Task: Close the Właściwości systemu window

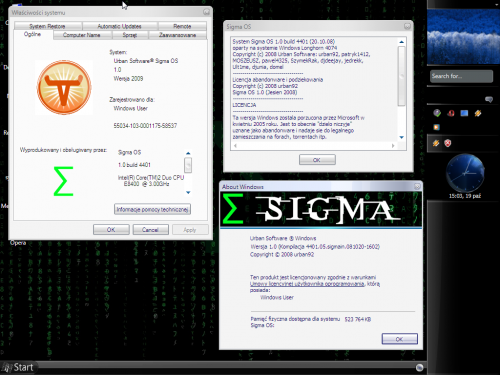Action: [x=207, y=12]
